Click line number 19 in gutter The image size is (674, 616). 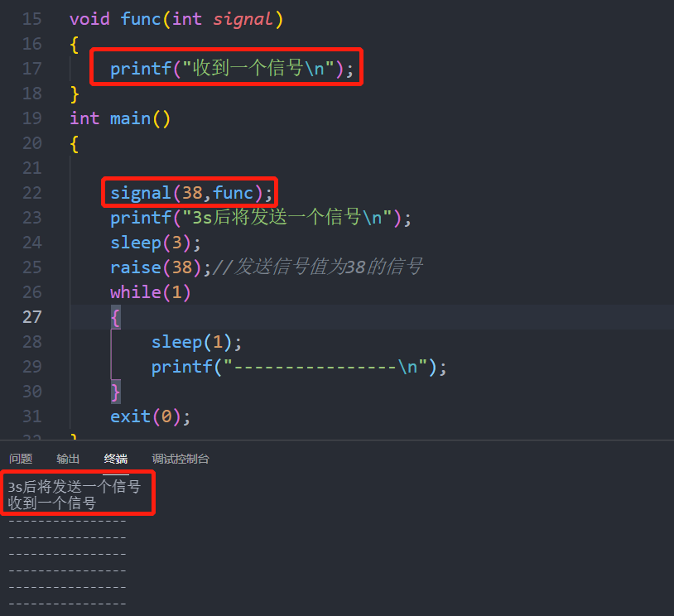[31, 118]
